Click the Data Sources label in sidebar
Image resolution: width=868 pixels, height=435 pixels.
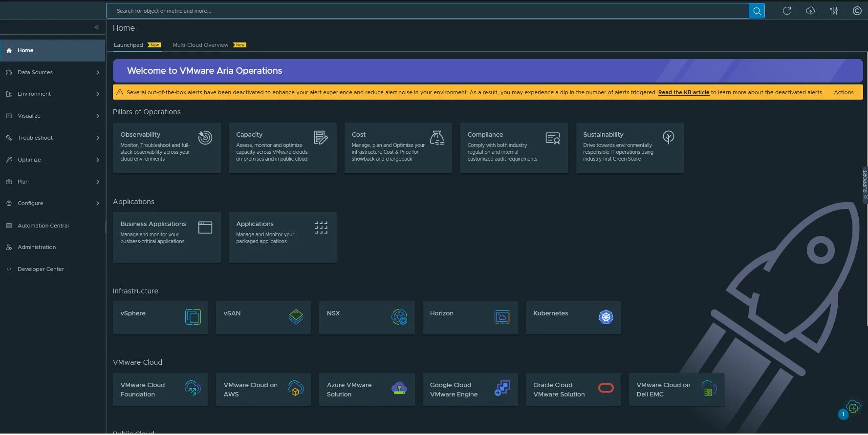[35, 73]
